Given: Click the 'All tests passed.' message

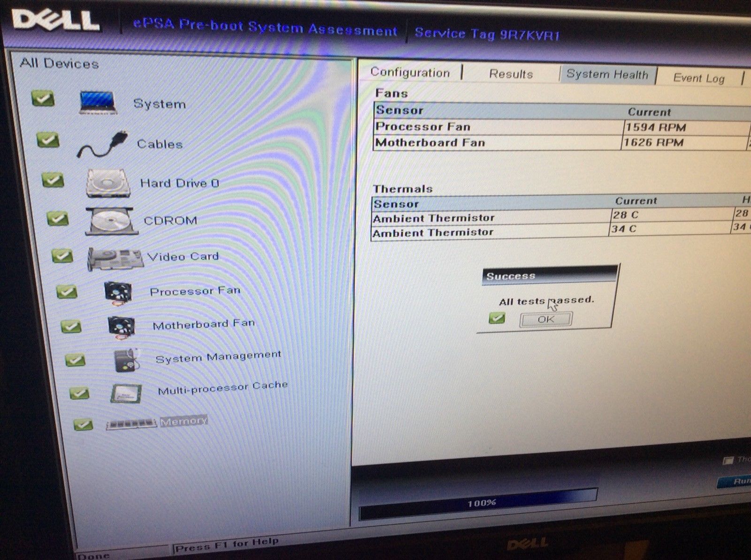Looking at the screenshot, I should click(x=546, y=301).
